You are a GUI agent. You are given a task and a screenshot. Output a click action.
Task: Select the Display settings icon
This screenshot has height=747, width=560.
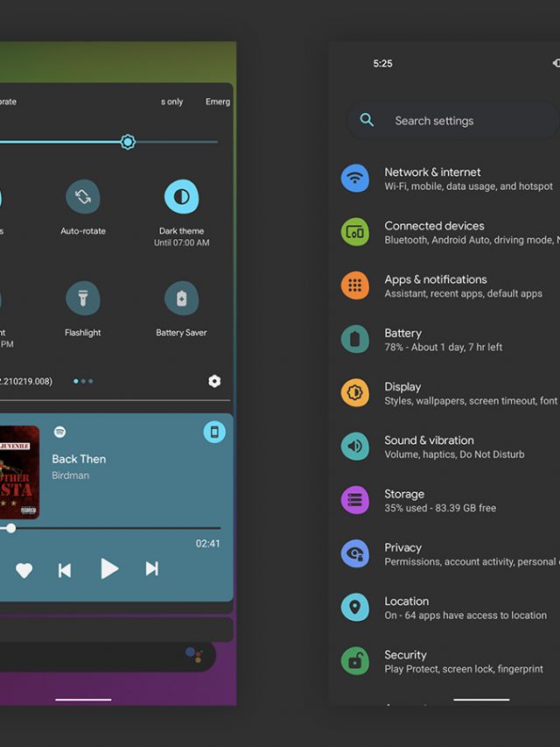click(354, 392)
